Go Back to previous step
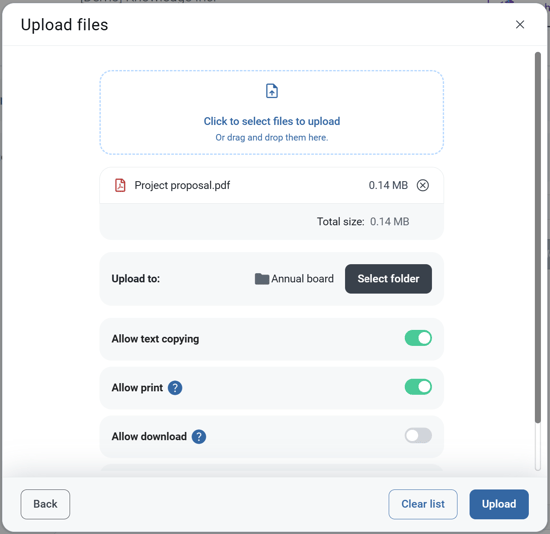The height and width of the screenshot is (534, 550). pyautogui.click(x=45, y=504)
